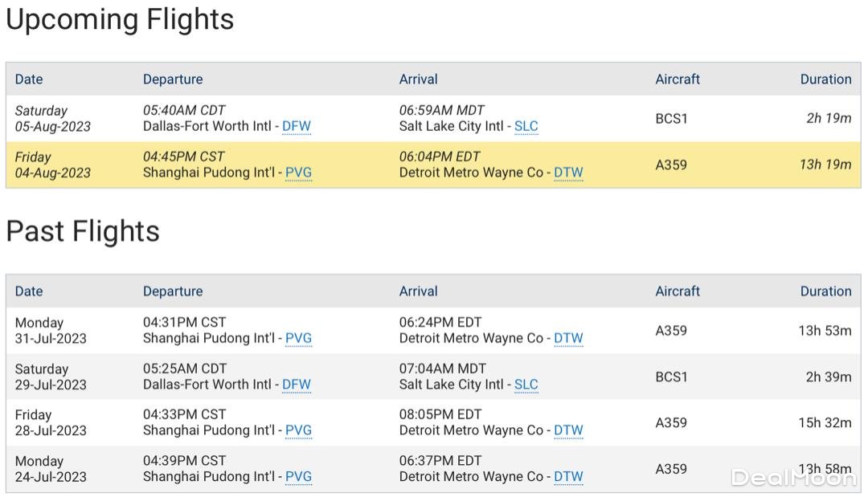Open DTW link for 31-Jul-2023 past flight

pos(568,339)
